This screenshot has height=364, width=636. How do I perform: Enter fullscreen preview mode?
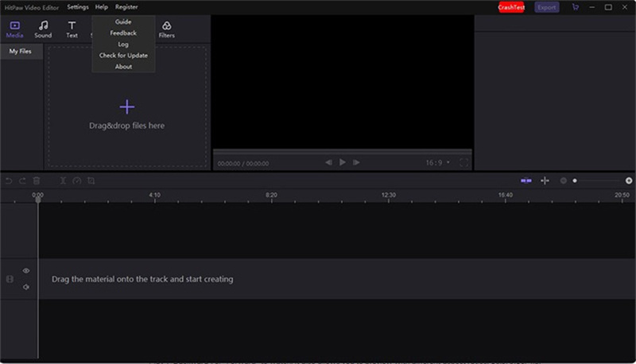pyautogui.click(x=463, y=163)
